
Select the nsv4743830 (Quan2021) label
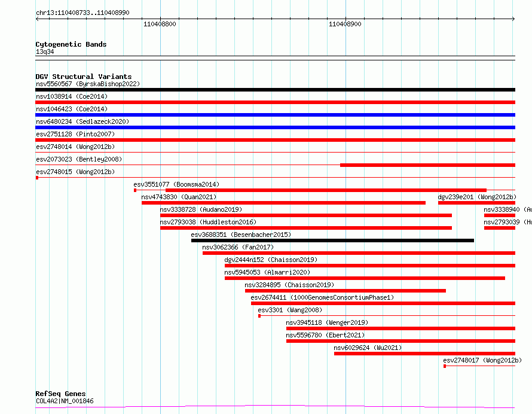[x=179, y=197]
